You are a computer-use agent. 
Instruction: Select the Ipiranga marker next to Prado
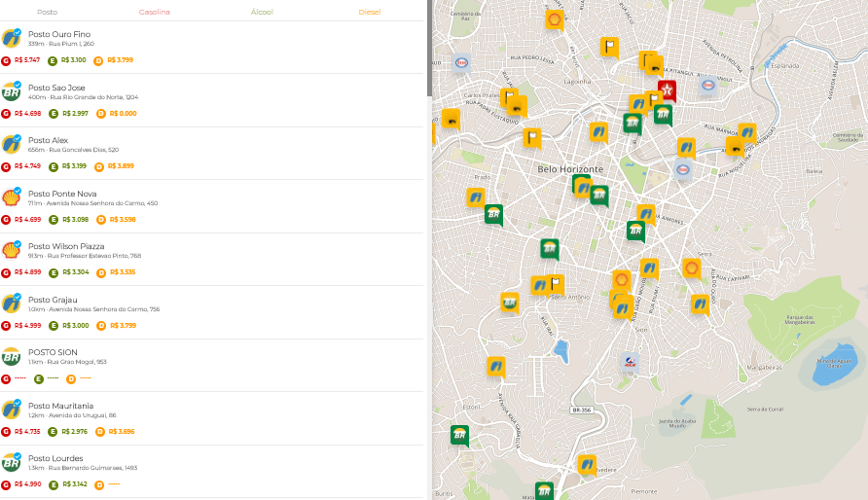click(x=476, y=197)
